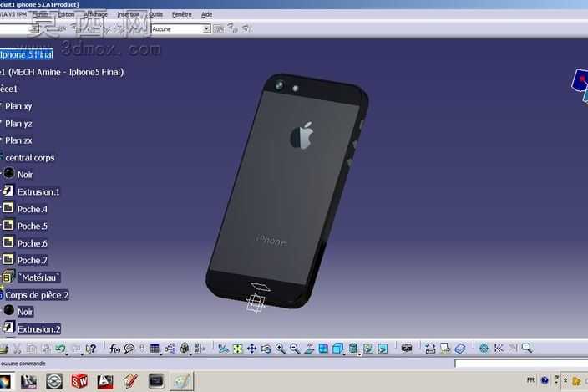
Task: Select the Rotate view tool
Action: coord(266,349)
